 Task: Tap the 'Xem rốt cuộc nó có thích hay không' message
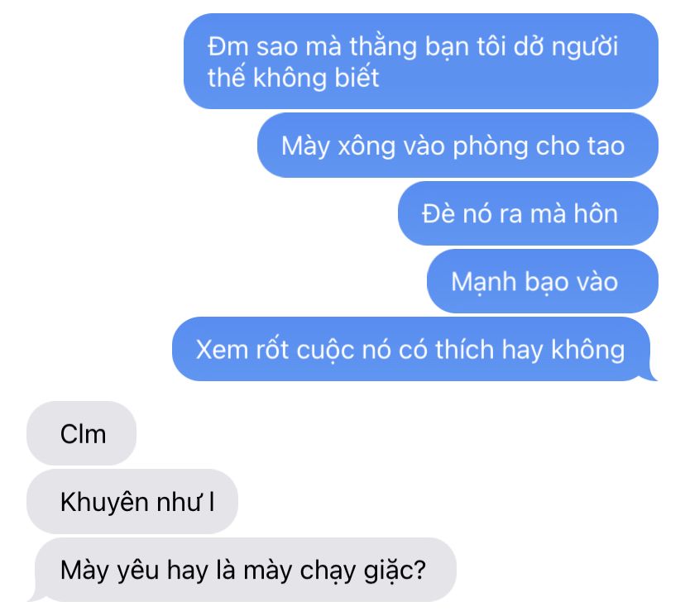pos(414,349)
